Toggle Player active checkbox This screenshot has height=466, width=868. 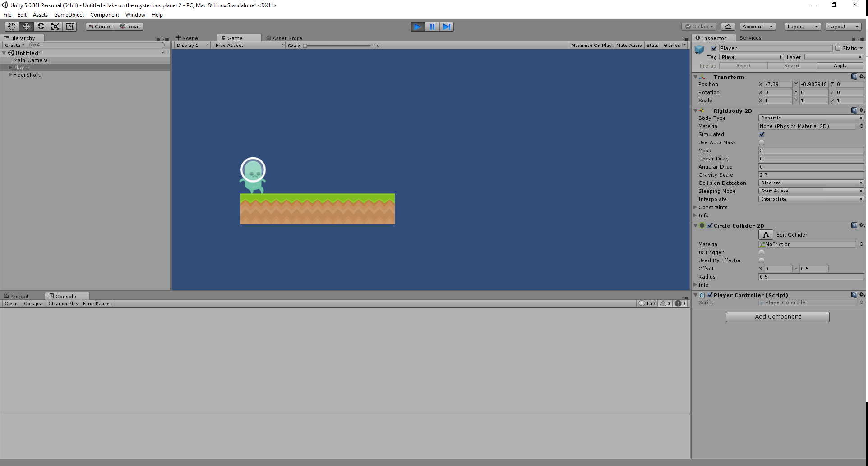(714, 48)
